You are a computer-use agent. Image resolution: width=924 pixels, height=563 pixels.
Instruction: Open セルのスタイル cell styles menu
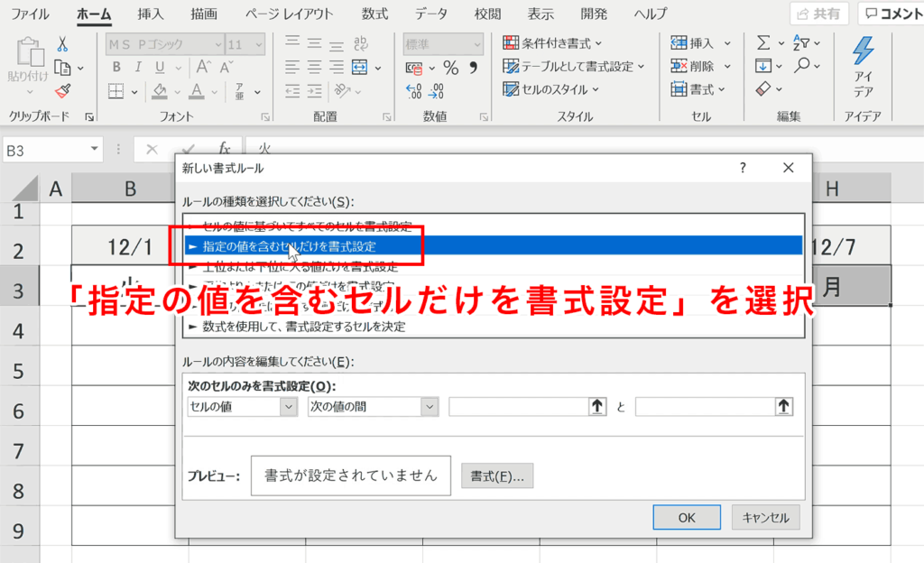[550, 89]
